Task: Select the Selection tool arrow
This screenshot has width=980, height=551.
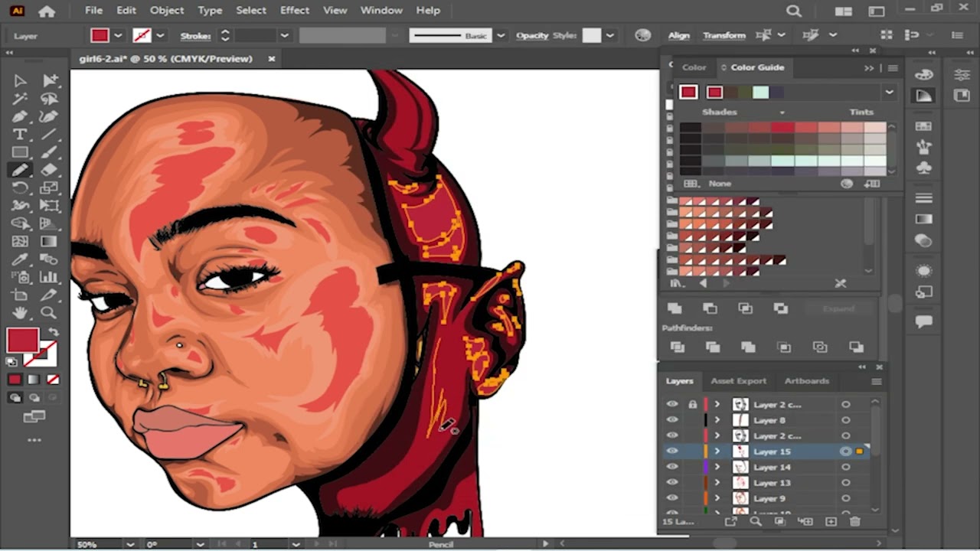Action: pyautogui.click(x=20, y=80)
